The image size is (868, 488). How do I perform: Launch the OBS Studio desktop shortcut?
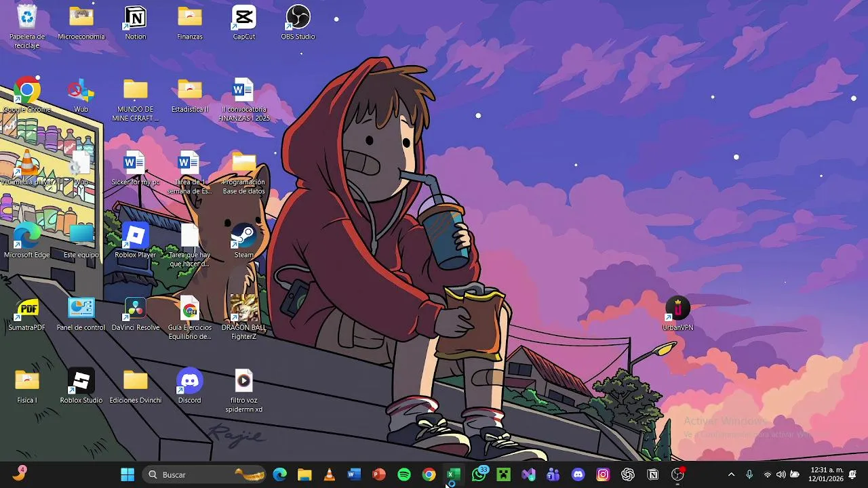(298, 22)
